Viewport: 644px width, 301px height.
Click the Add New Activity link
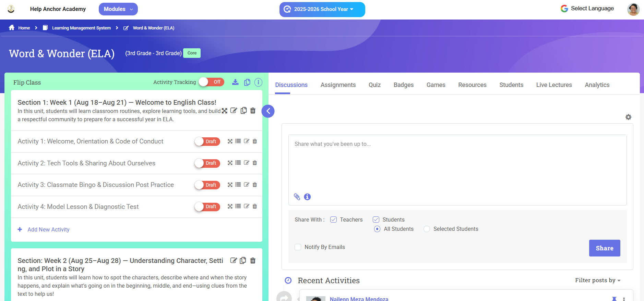point(48,229)
